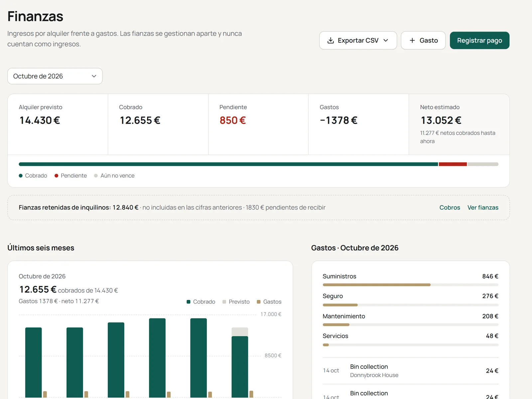
Task: Select the Servicios 48 € expense category
Action: (x=410, y=340)
